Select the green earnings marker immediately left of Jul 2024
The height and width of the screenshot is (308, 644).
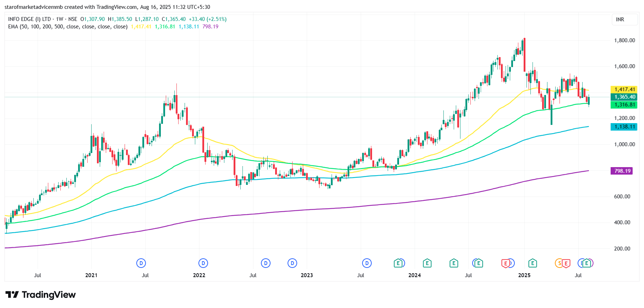click(454, 263)
